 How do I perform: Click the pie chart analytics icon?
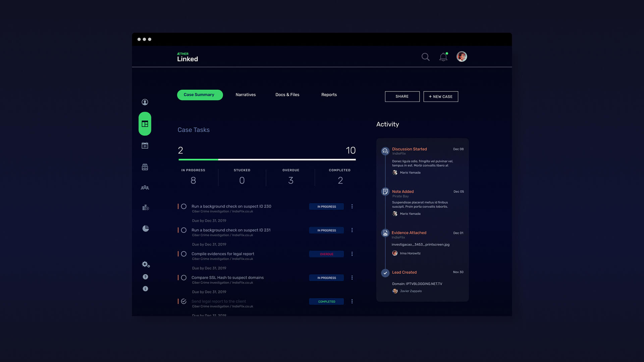[x=145, y=229]
